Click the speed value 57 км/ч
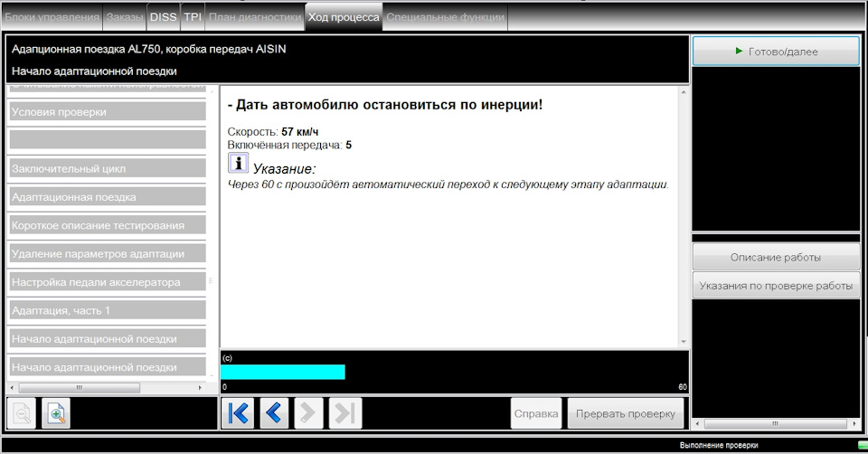 [300, 132]
